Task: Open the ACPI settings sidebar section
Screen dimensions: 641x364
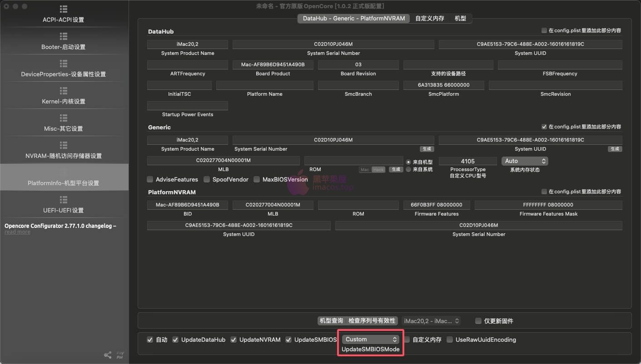Action: (x=64, y=14)
